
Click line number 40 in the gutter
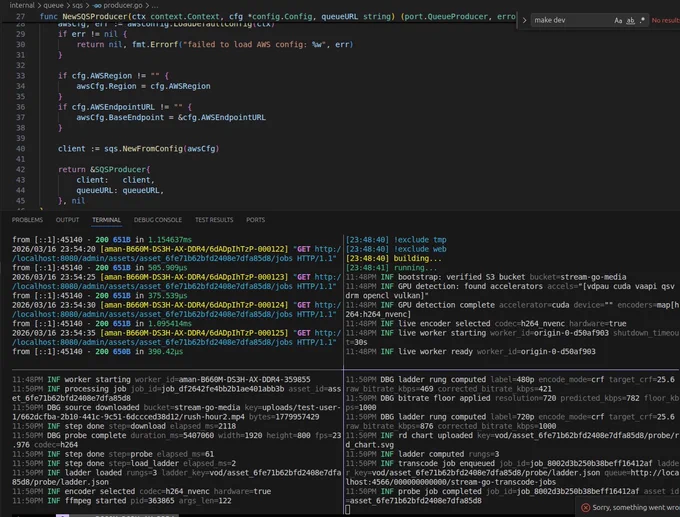click(20, 149)
